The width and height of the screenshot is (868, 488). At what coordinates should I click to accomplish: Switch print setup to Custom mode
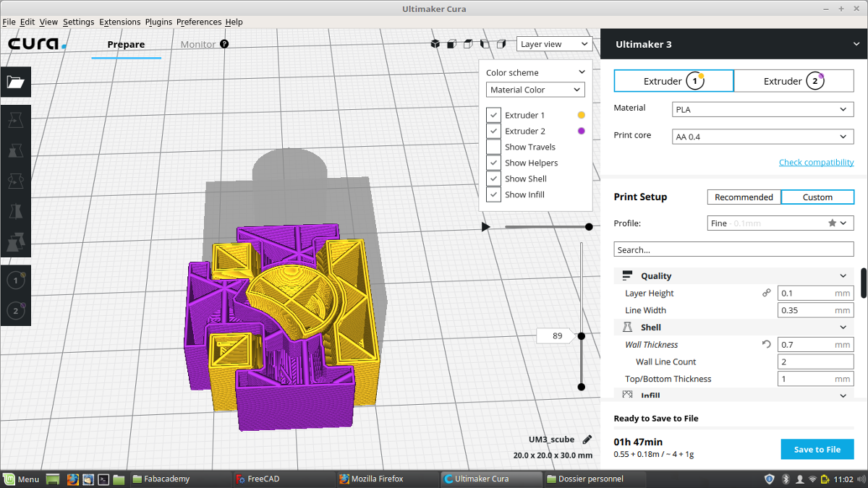(817, 197)
